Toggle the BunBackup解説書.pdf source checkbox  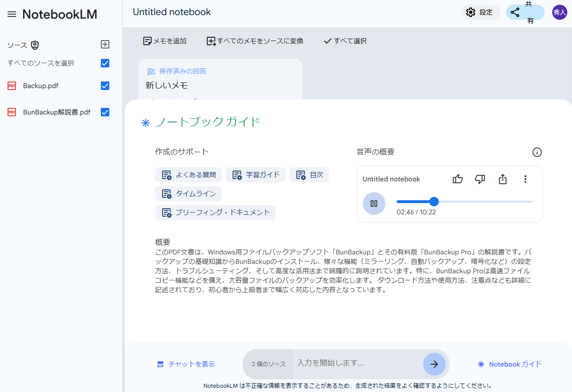pyautogui.click(x=105, y=112)
